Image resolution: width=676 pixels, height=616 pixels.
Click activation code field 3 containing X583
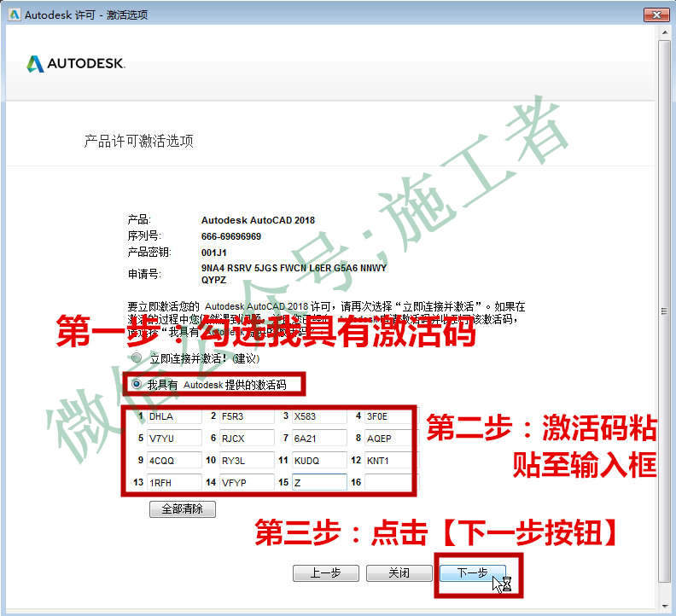pyautogui.click(x=319, y=416)
